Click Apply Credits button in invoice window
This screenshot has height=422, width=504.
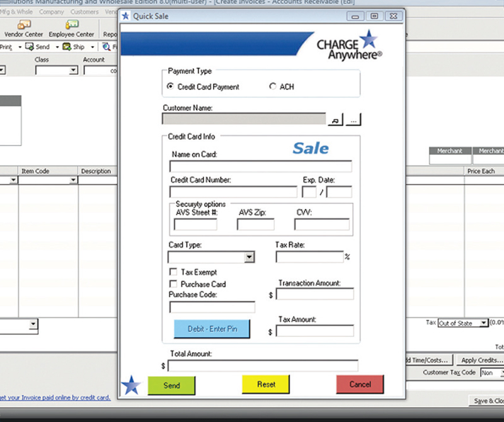(481, 360)
